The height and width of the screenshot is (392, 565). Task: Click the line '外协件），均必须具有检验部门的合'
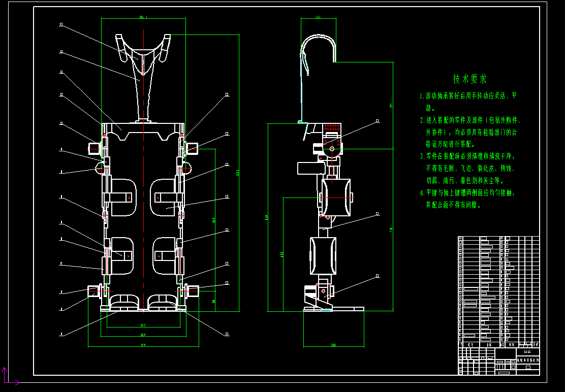472,132
